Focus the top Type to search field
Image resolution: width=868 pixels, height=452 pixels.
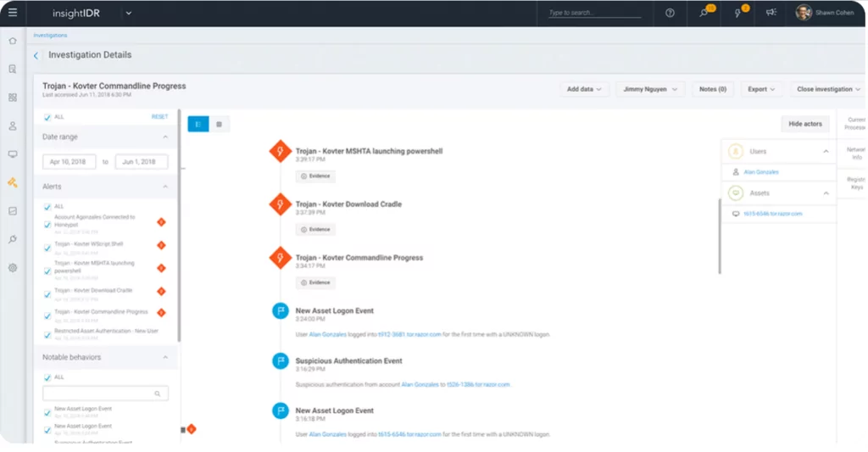[594, 13]
